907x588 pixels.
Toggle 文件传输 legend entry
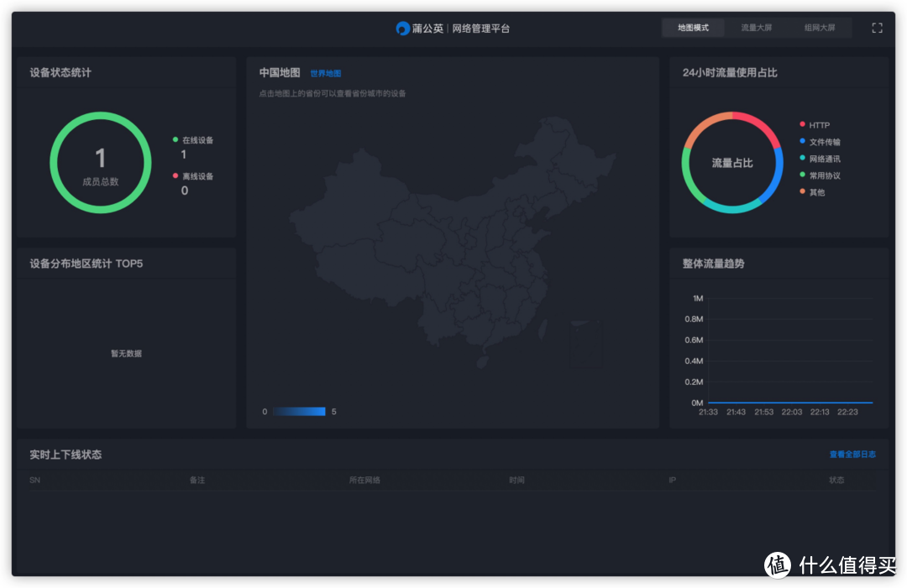(x=820, y=142)
